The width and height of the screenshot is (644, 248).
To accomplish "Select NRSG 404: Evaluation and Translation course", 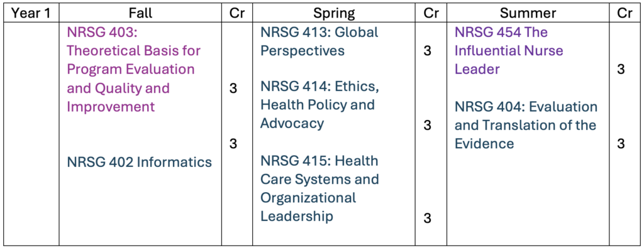I will [x=526, y=125].
